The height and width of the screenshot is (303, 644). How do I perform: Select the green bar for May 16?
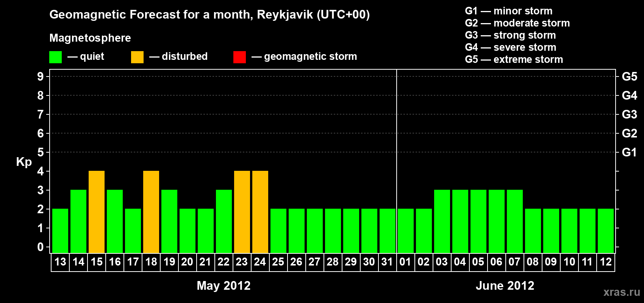tap(115, 222)
